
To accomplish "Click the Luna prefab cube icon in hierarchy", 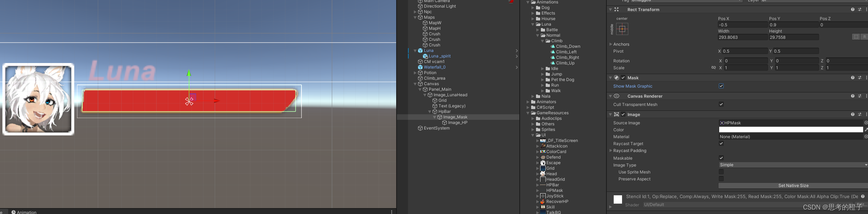I will pyautogui.click(x=420, y=51).
